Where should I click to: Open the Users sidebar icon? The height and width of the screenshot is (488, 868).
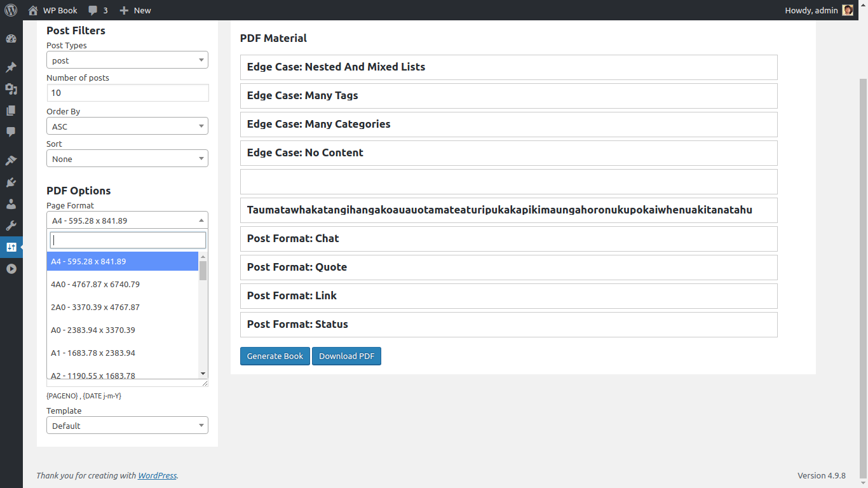click(11, 204)
